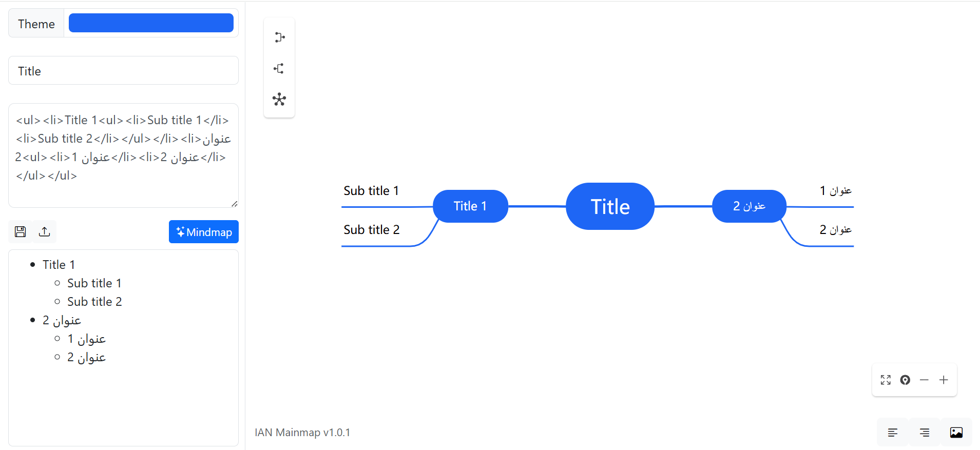This screenshot has width=980, height=450.
Task: Click the export as image icon
Action: [956, 433]
